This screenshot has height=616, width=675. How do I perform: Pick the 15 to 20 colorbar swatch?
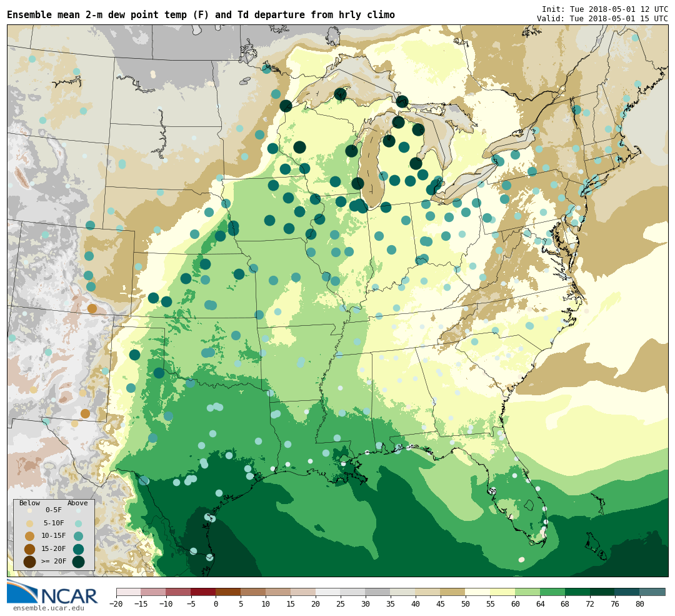click(304, 592)
